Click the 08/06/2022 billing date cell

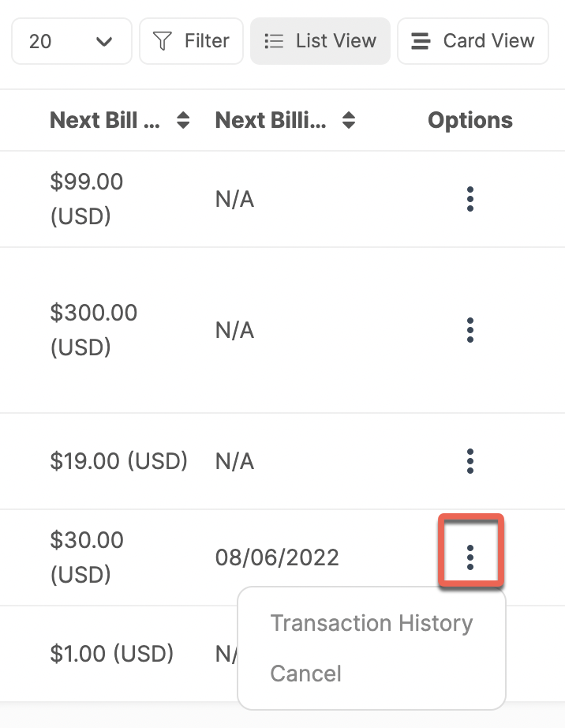277,557
